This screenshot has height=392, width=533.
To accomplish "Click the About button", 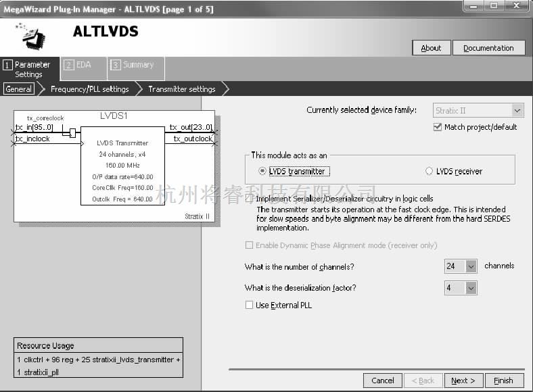I will click(x=431, y=48).
